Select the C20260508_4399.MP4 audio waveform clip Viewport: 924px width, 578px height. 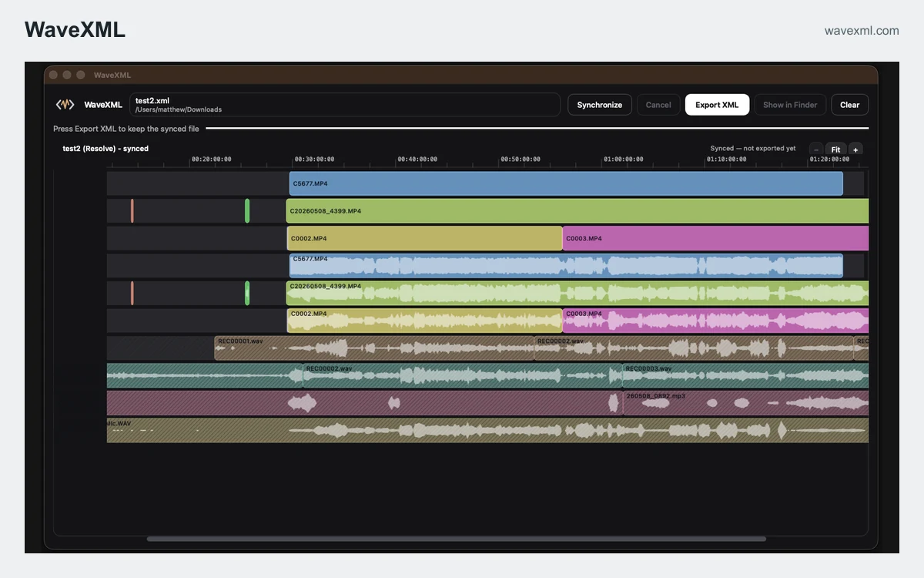tap(577, 293)
